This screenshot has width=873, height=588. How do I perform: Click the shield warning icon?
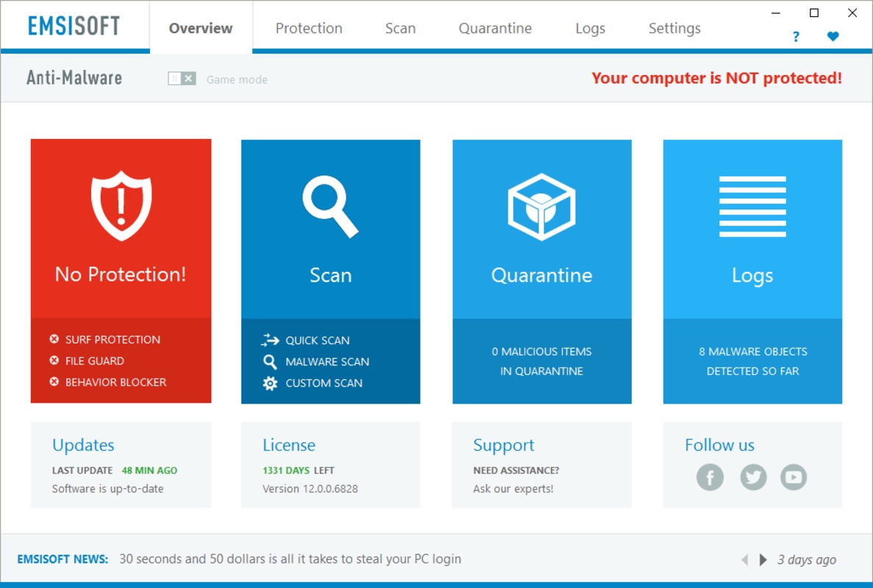click(x=121, y=206)
